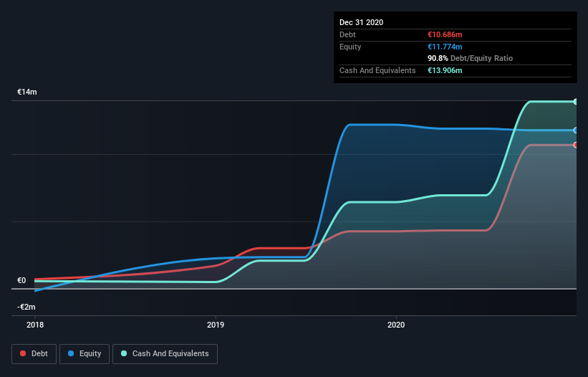Image resolution: width=588 pixels, height=377 pixels.
Task: Click the Equity row label in tooltip
Action: click(x=350, y=47)
